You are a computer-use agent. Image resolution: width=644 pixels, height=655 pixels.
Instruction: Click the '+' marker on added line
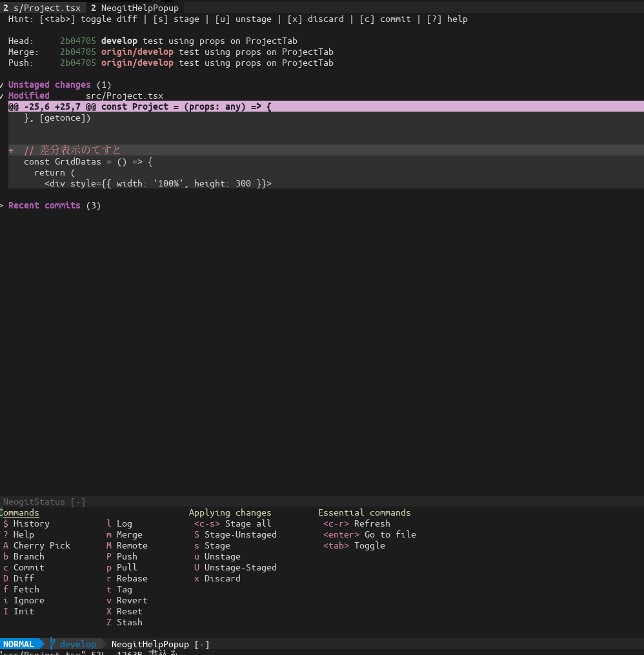click(x=11, y=150)
